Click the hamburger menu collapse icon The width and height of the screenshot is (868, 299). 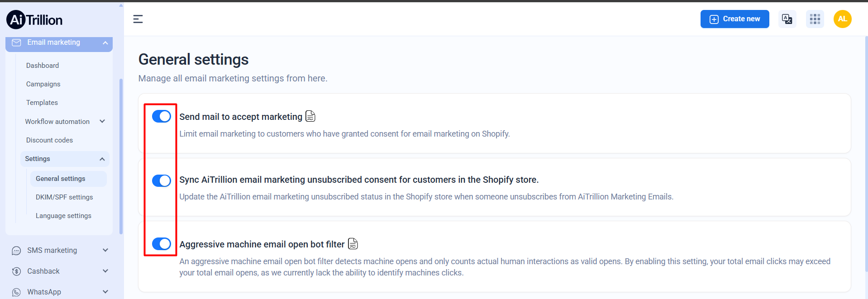point(138,19)
